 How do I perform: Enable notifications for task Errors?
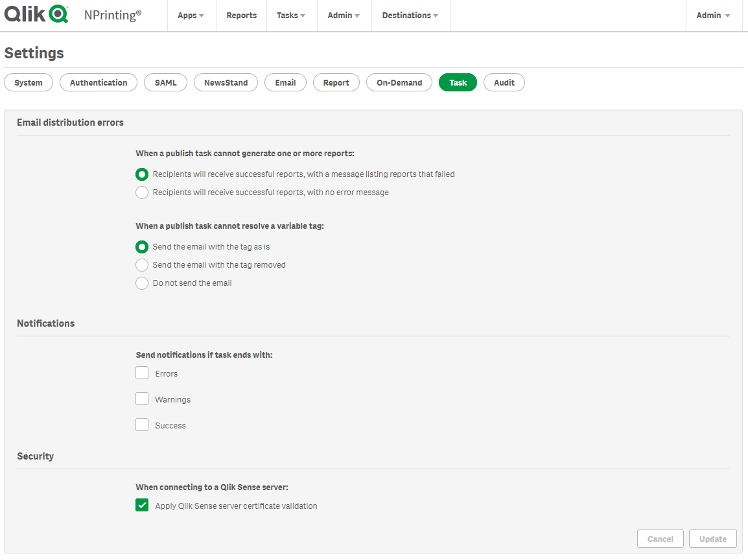click(142, 373)
